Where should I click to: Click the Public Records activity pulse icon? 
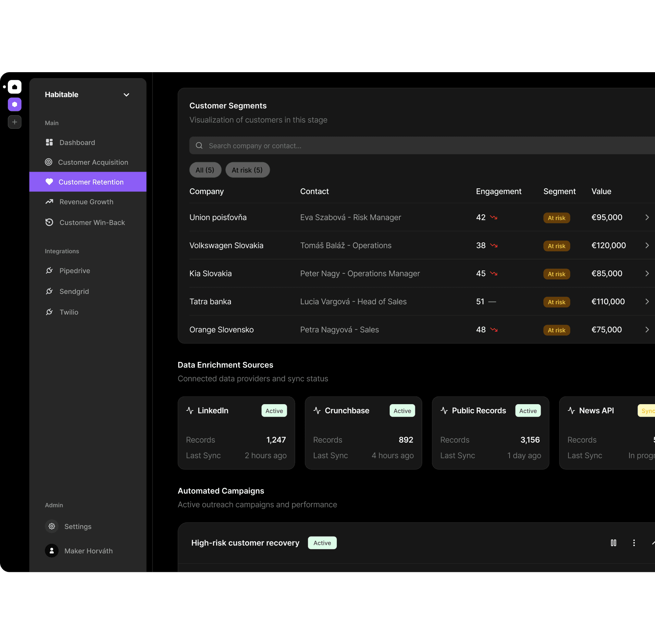444,410
